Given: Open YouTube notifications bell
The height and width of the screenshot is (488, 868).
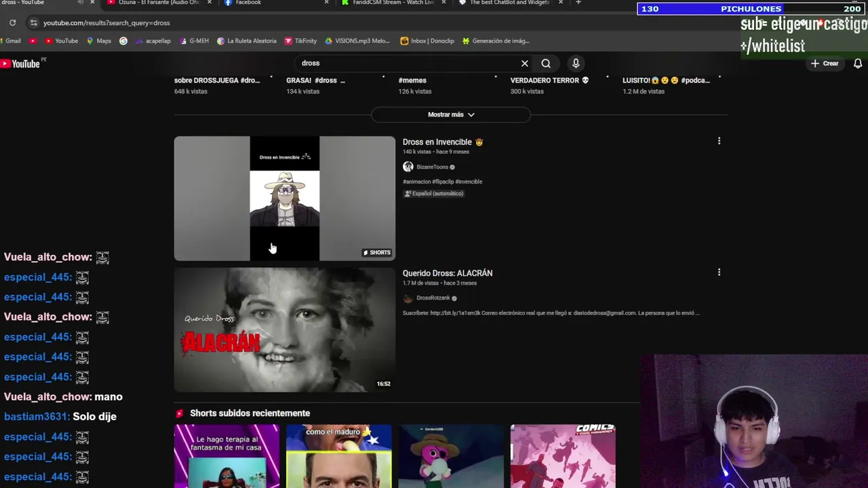Looking at the screenshot, I should coord(858,63).
